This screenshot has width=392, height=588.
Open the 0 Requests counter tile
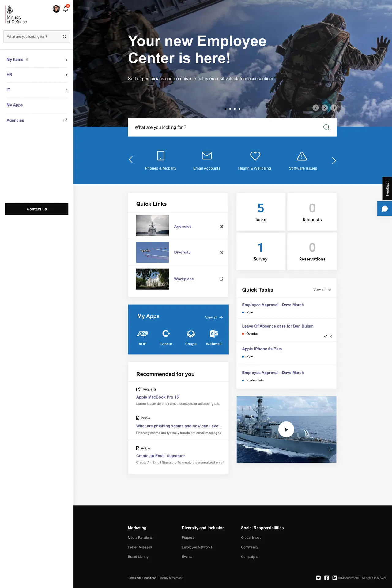click(312, 212)
